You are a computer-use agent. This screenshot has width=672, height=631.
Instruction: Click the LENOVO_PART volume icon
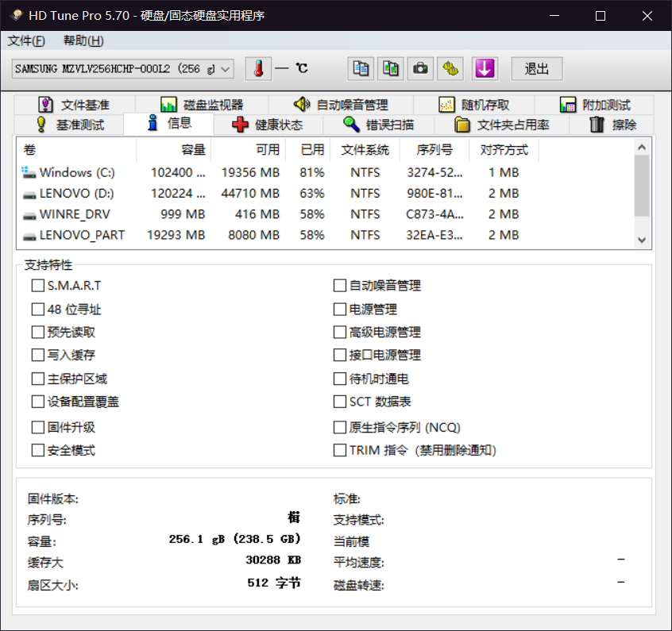29,237
